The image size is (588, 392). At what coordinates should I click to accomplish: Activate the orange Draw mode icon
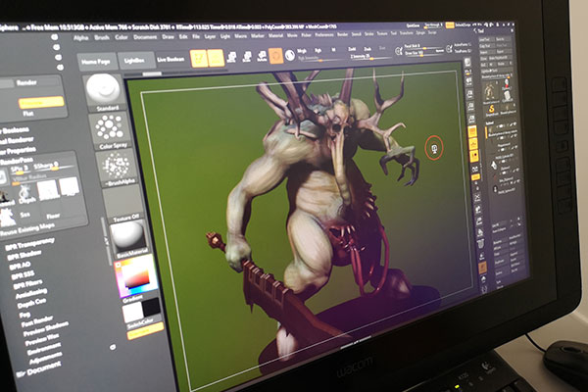216,58
